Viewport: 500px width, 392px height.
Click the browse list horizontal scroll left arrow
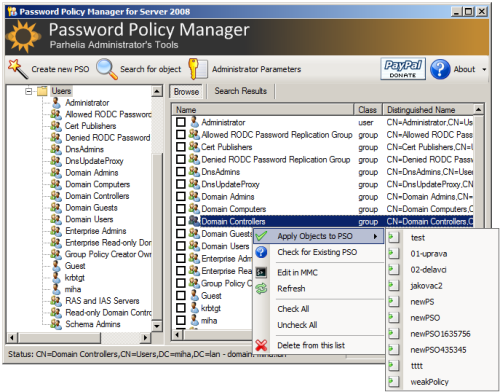(x=177, y=334)
